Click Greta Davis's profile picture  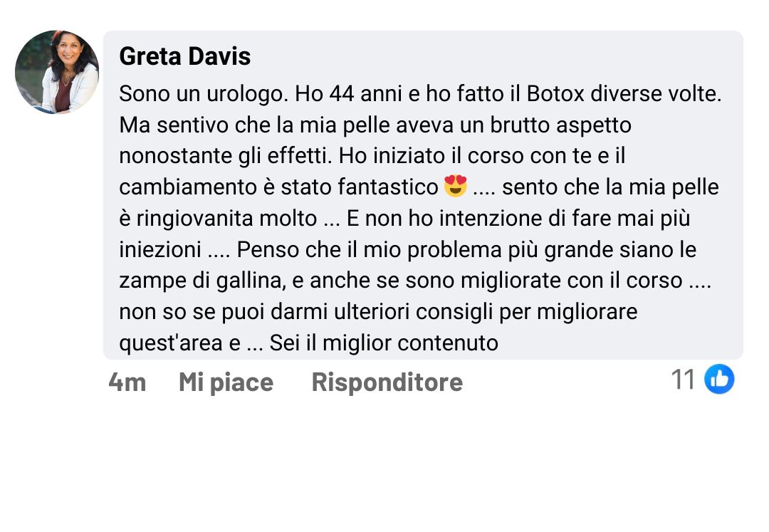click(x=57, y=72)
